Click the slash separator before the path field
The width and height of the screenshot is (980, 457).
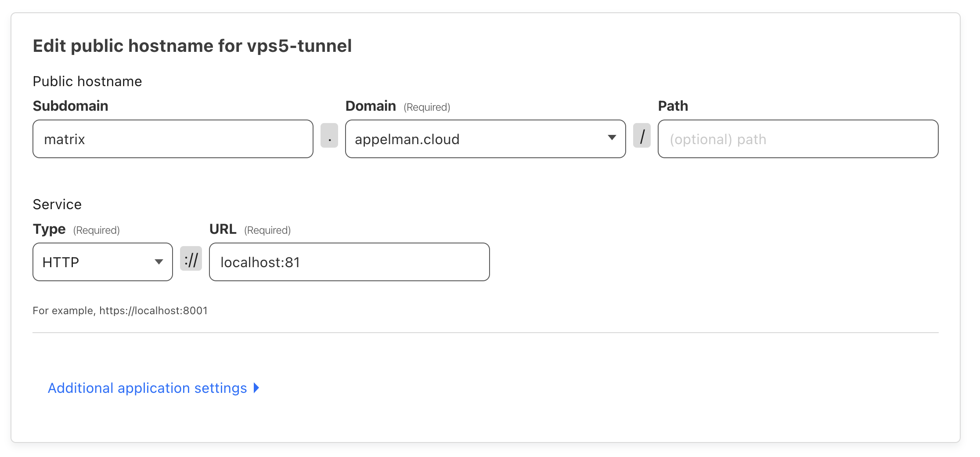coord(642,137)
